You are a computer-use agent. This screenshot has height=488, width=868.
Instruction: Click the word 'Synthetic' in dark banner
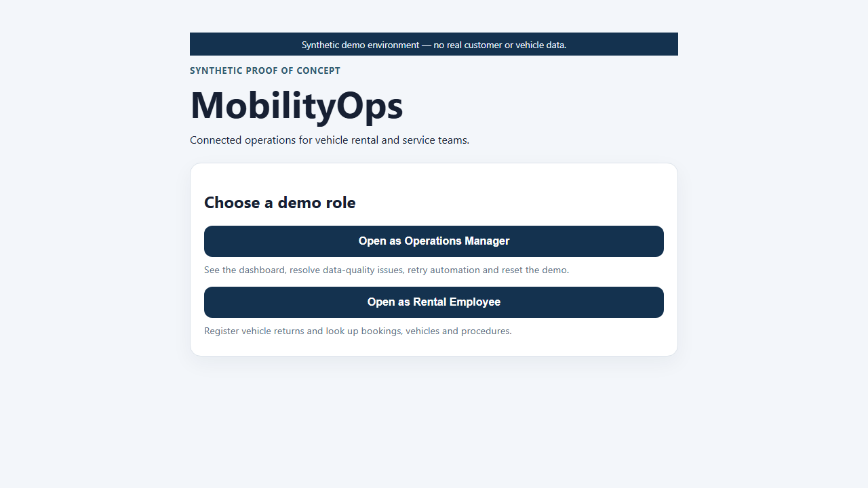(320, 45)
